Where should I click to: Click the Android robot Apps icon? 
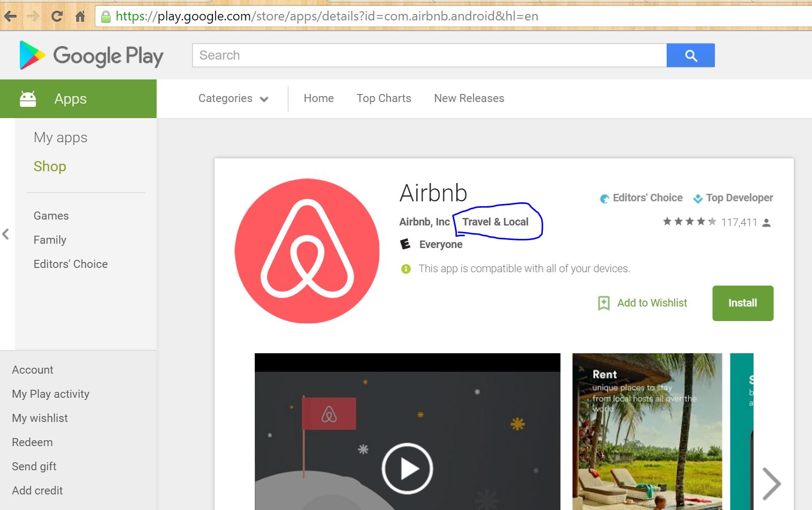pyautogui.click(x=28, y=99)
